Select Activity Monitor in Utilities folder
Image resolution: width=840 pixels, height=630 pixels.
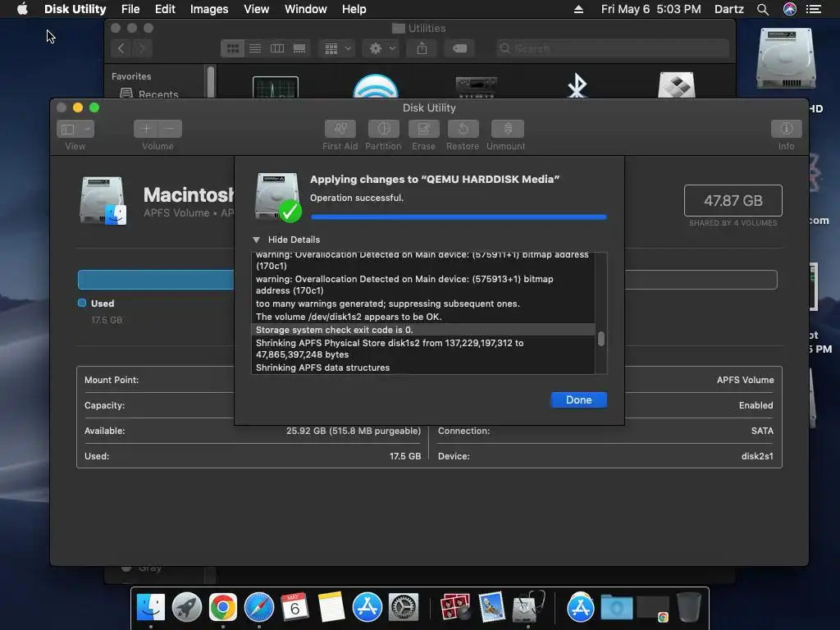tap(276, 87)
